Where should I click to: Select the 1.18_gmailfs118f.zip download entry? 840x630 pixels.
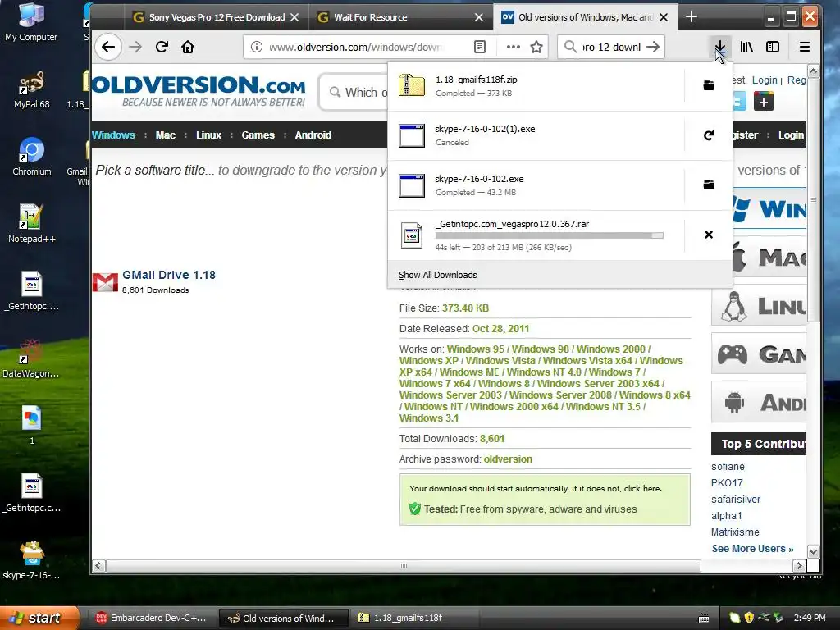(536, 85)
